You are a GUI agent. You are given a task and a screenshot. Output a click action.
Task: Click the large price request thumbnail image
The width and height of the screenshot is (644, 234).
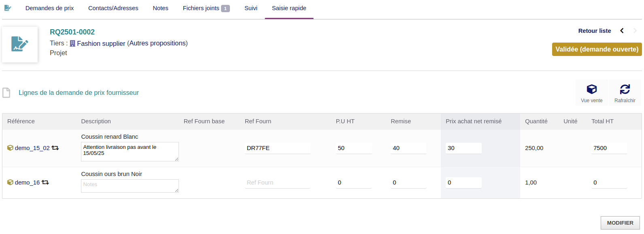click(20, 45)
